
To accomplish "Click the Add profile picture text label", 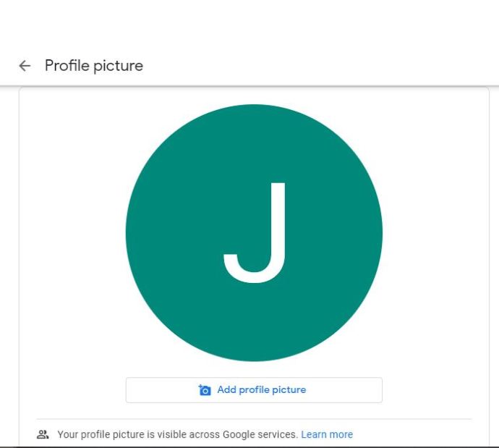I will (262, 389).
